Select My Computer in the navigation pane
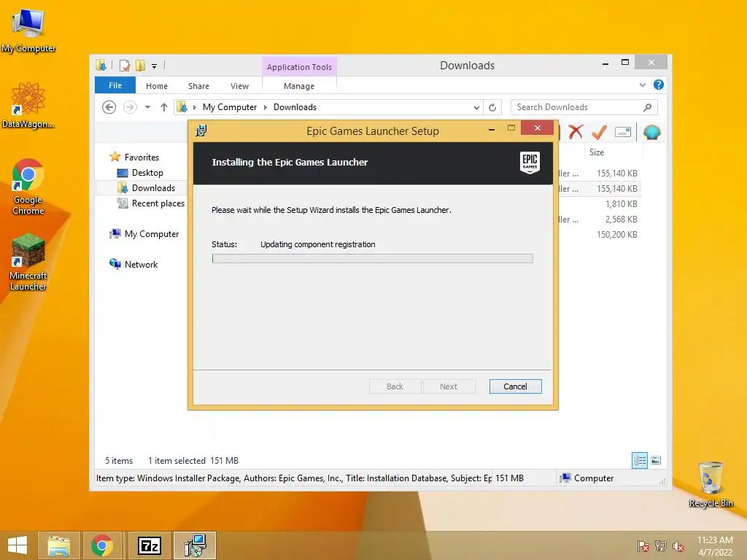The height and width of the screenshot is (560, 747). [152, 234]
